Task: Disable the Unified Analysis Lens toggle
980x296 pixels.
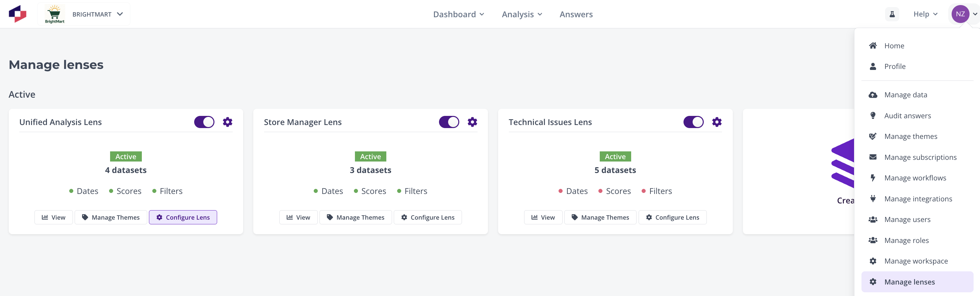Action: click(x=204, y=122)
